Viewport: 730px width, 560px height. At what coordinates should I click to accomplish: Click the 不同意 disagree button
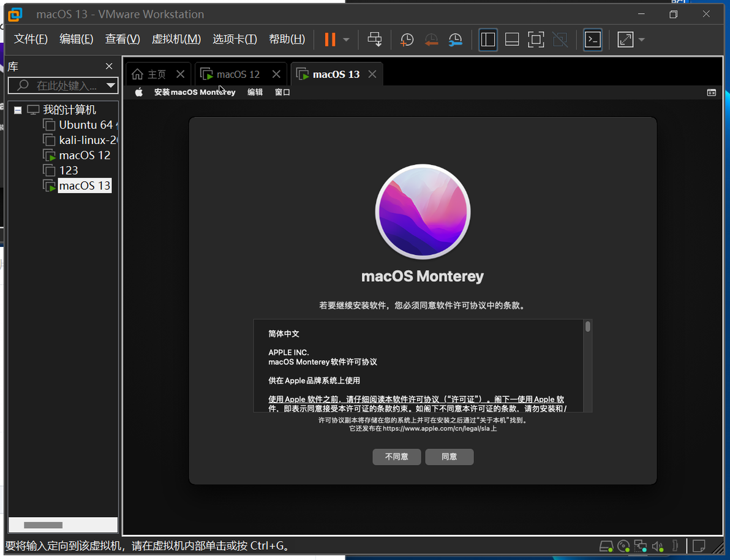[x=397, y=456]
